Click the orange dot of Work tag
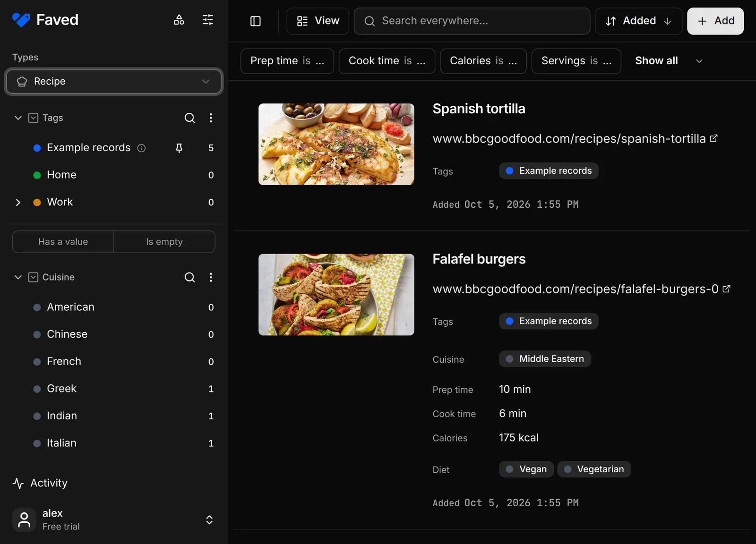Screen dimensions: 756x544 pos(37,203)
